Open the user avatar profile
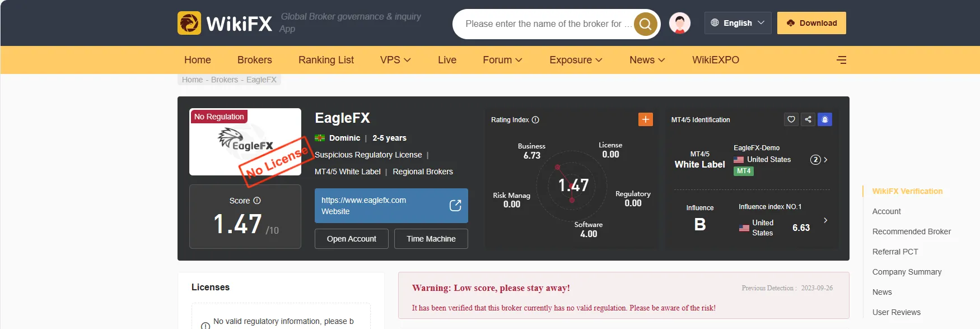The width and height of the screenshot is (980, 329). [680, 23]
